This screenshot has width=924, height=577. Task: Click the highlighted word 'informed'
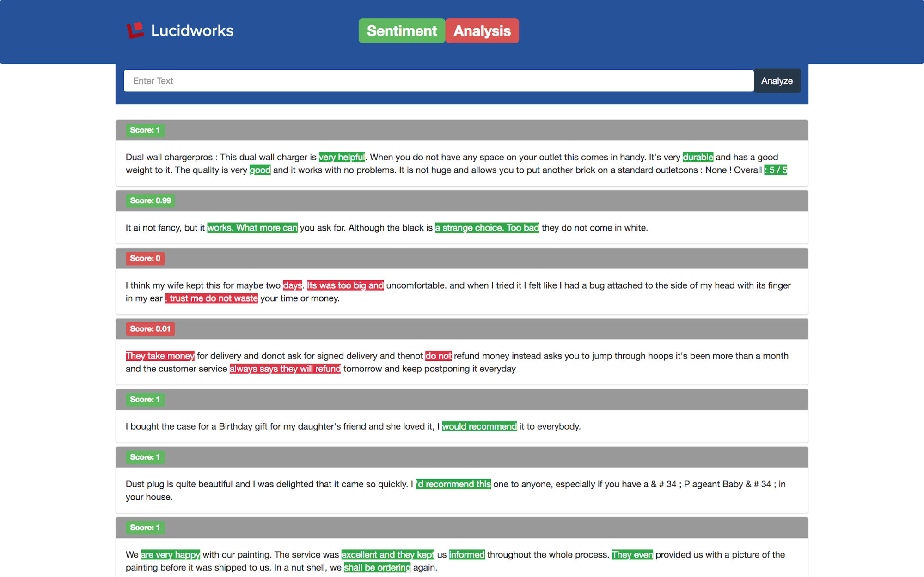click(467, 555)
